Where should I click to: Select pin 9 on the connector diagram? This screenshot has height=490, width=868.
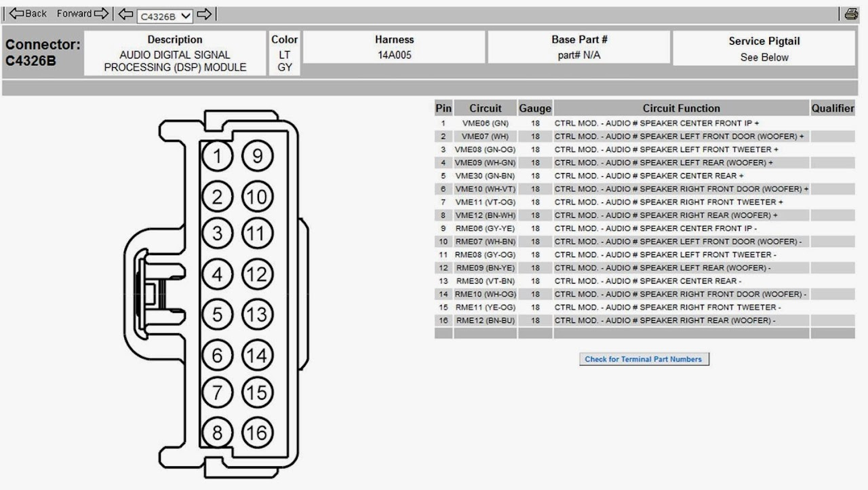pos(257,157)
